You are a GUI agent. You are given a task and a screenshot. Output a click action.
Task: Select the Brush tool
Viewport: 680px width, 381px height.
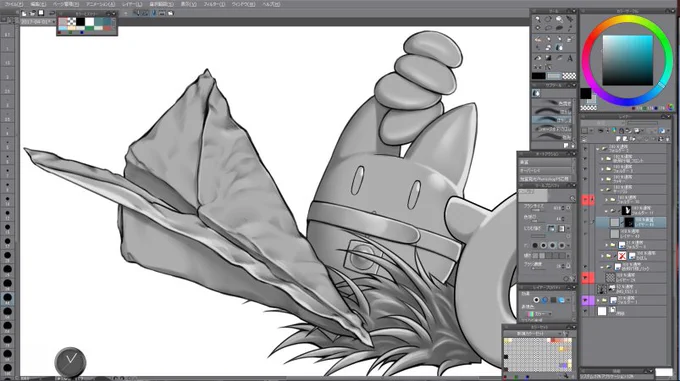[x=559, y=39]
